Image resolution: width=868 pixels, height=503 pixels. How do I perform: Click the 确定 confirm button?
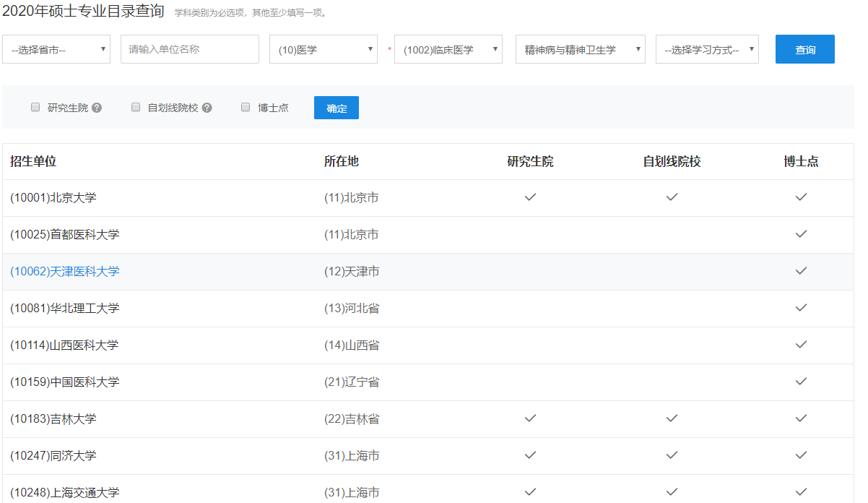(x=337, y=108)
